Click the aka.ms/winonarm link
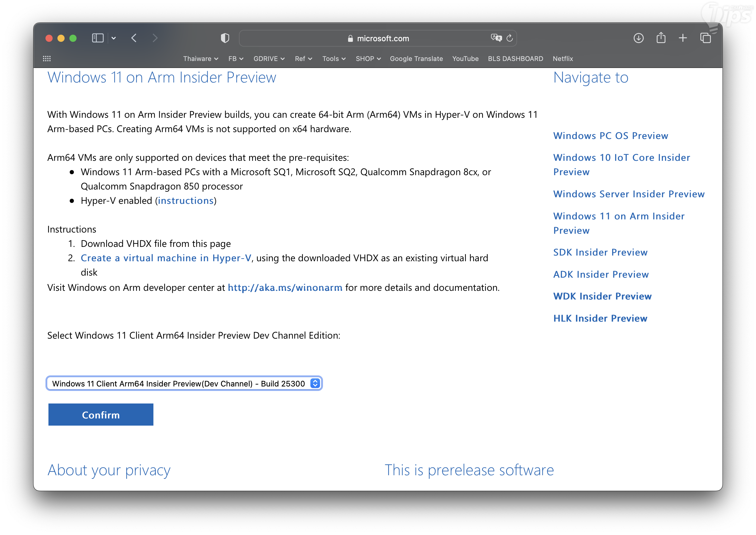 tap(285, 288)
